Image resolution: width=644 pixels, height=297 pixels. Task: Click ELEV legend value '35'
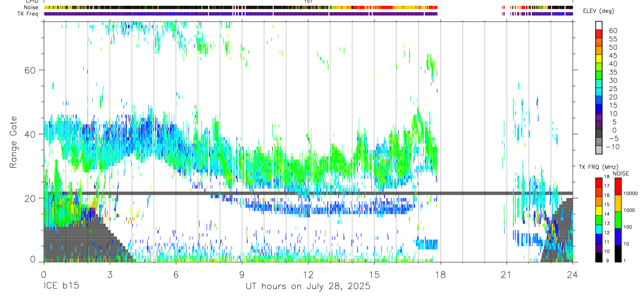click(613, 72)
